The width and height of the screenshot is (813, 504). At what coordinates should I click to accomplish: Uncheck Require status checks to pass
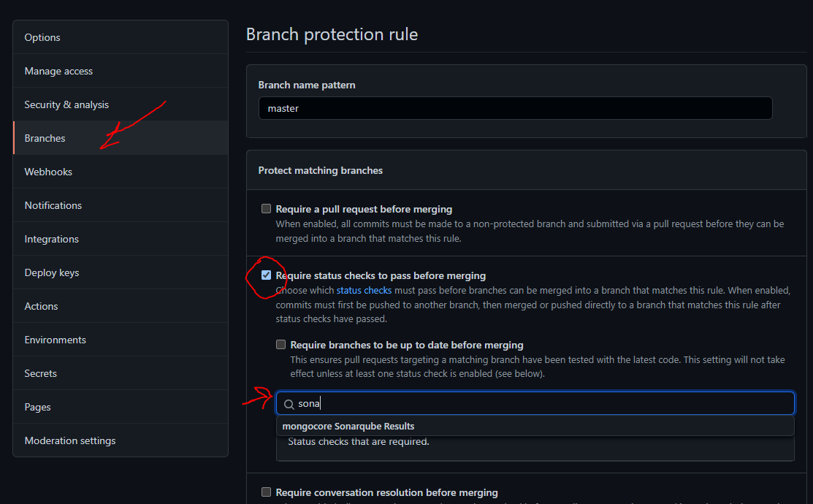267,275
